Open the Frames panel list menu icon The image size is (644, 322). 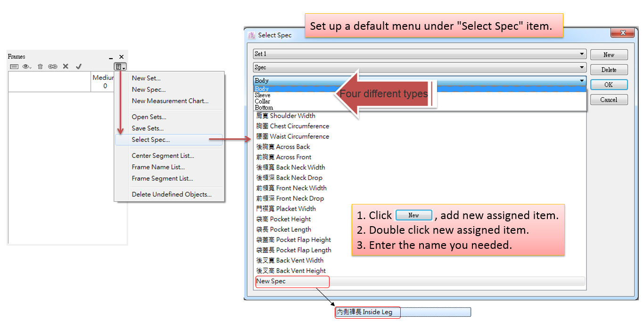120,67
